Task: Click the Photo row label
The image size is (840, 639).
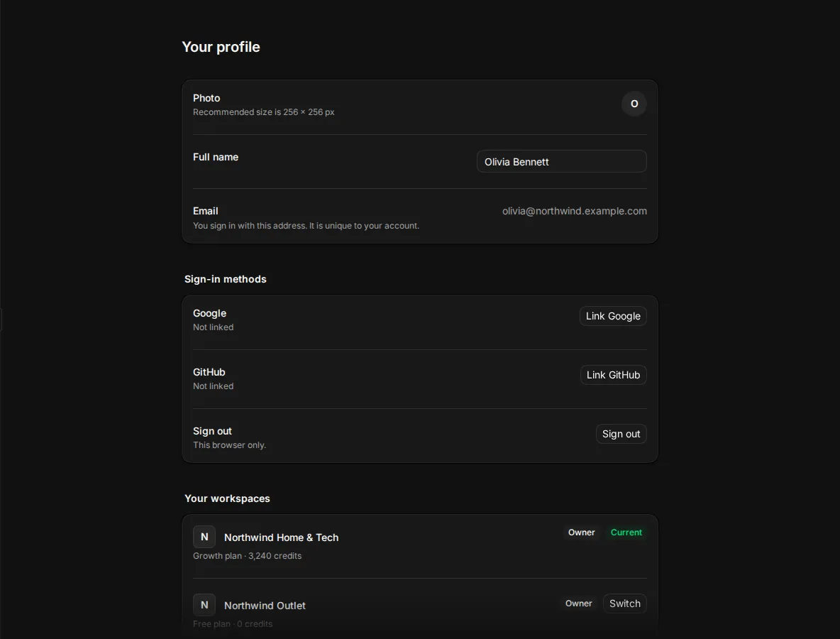Action: 206,98
